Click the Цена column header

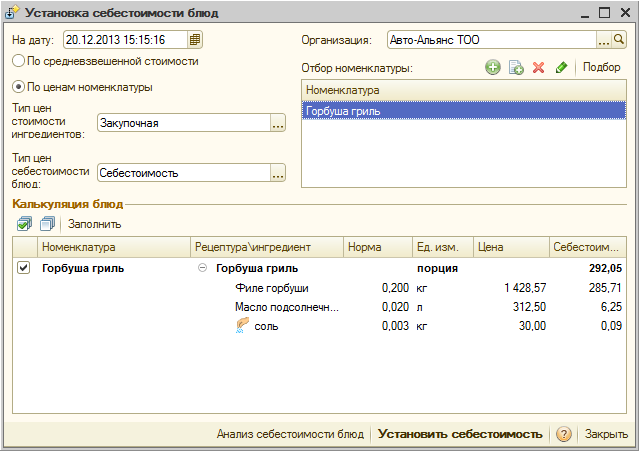point(510,247)
